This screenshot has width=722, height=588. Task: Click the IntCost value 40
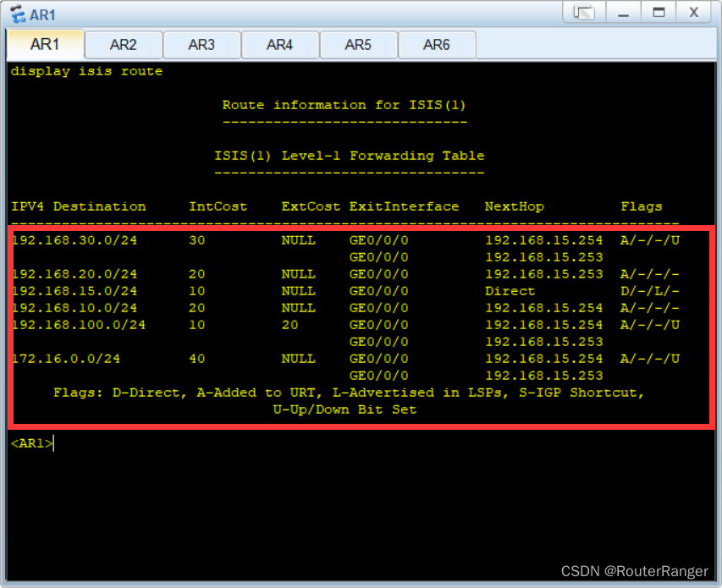pyautogui.click(x=197, y=359)
